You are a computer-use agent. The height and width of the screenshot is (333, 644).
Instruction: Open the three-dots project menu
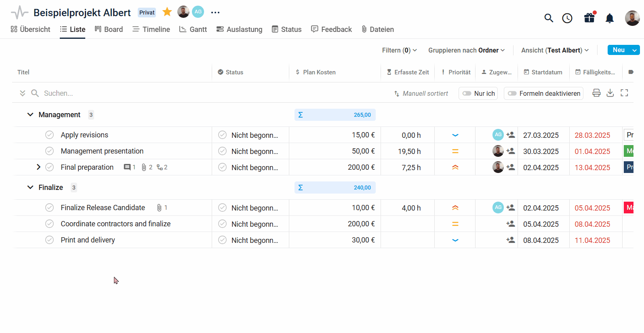(215, 13)
